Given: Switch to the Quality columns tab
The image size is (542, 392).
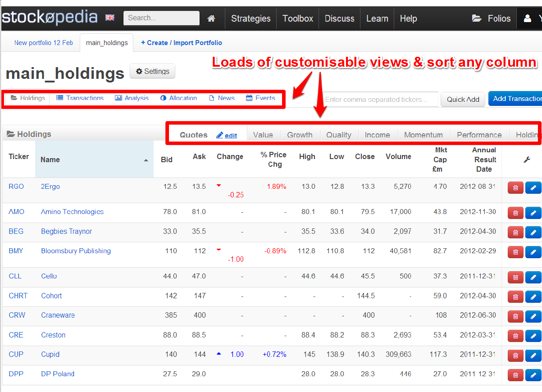Looking at the screenshot, I should pyautogui.click(x=339, y=135).
